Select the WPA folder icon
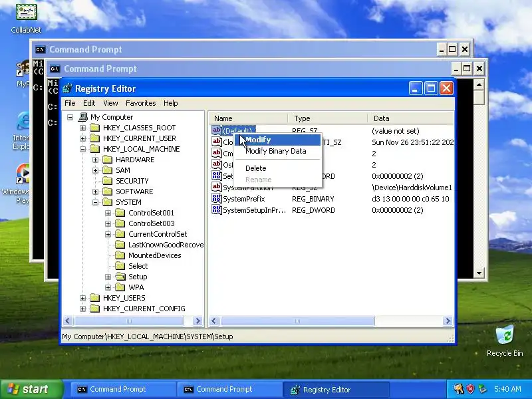Viewport: 532px width, 399px height. click(120, 287)
